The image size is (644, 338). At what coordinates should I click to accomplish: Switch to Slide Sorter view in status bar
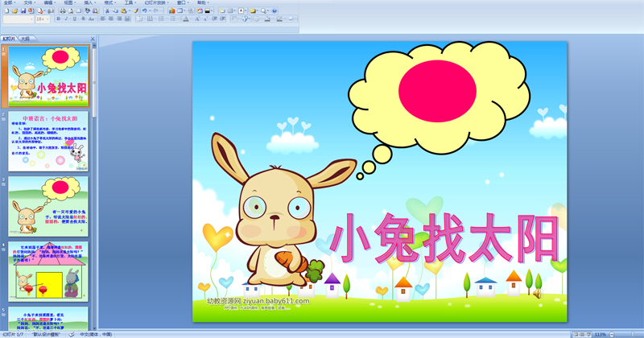pyautogui.click(x=582, y=335)
